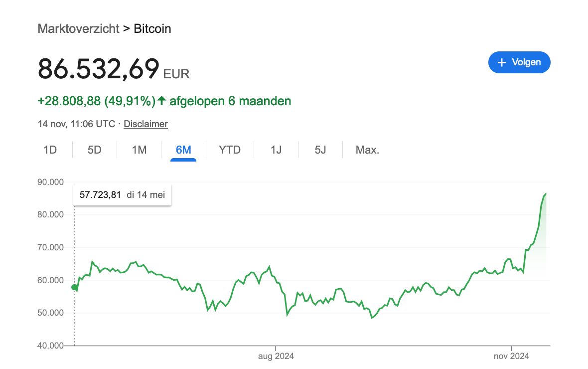Click the green start dot on the chart
The height and width of the screenshot is (369, 588).
(x=75, y=287)
